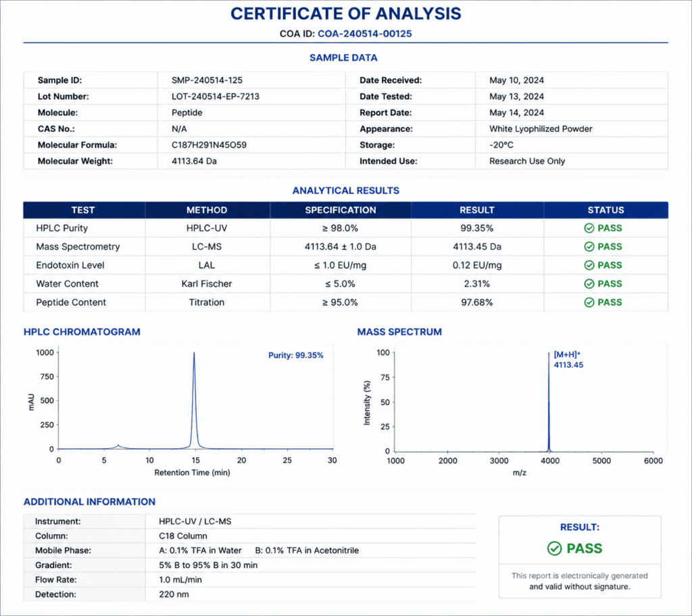Click the PASS checkmark icon for Endotoxin Level
This screenshot has height=616, width=692.
(589, 265)
